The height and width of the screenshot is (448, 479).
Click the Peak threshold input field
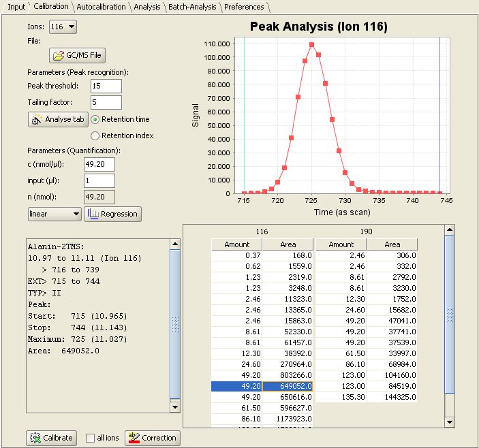(106, 86)
